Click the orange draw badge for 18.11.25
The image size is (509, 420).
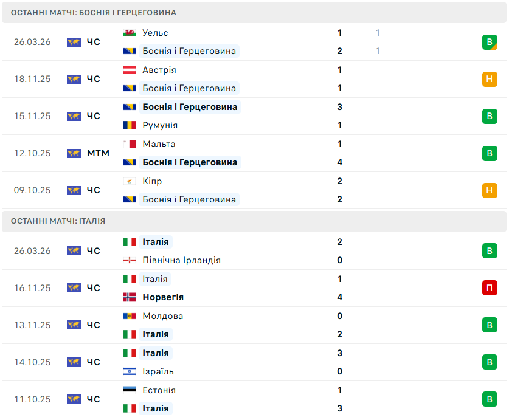(490, 79)
